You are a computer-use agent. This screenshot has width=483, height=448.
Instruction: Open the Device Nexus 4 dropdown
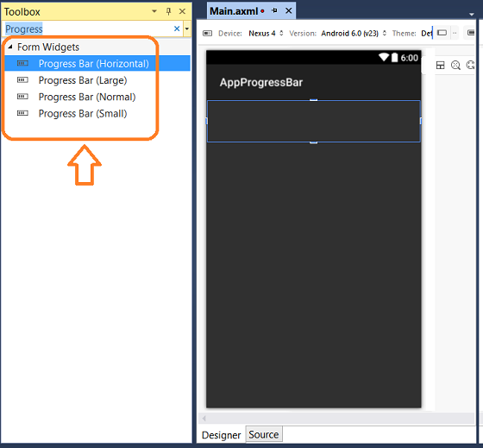[266, 34]
